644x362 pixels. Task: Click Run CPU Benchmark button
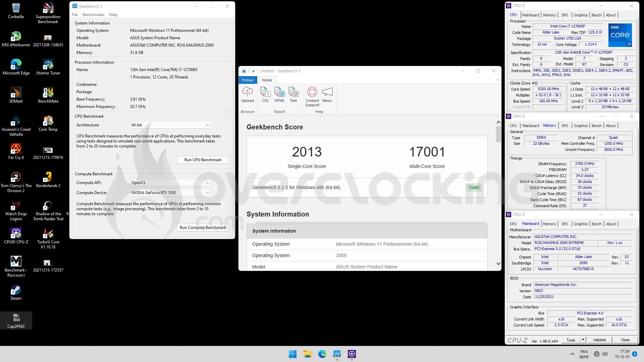(x=203, y=160)
